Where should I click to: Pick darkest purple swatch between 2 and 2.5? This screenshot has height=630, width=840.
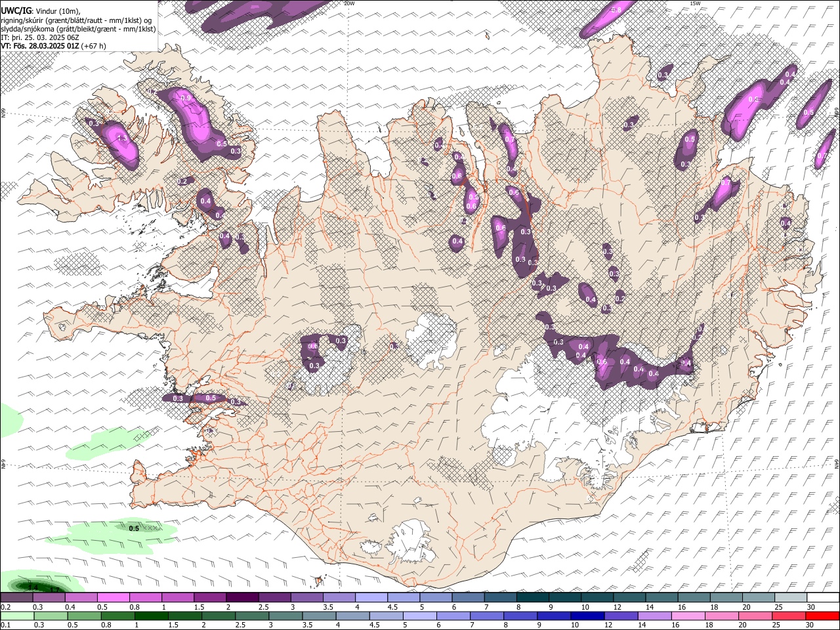pos(241,598)
